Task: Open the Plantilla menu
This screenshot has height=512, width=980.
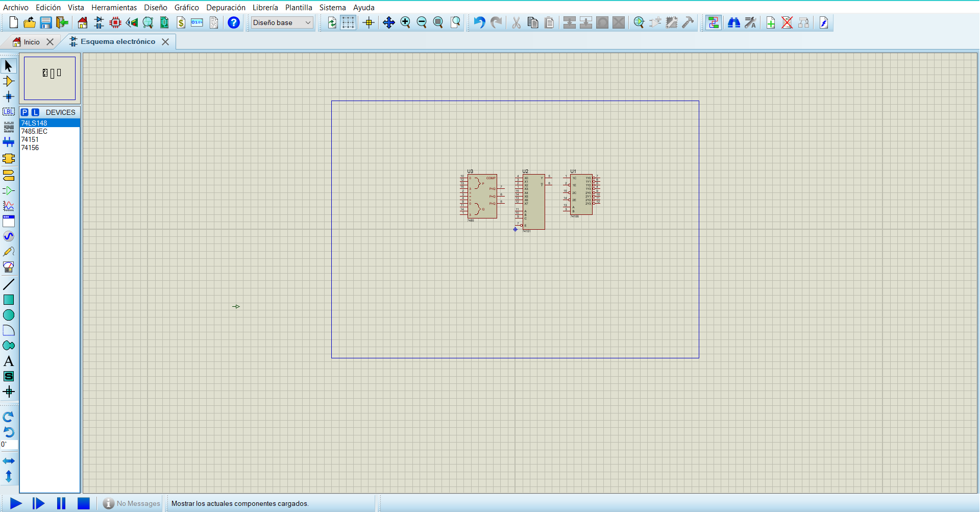Action: 299,7
